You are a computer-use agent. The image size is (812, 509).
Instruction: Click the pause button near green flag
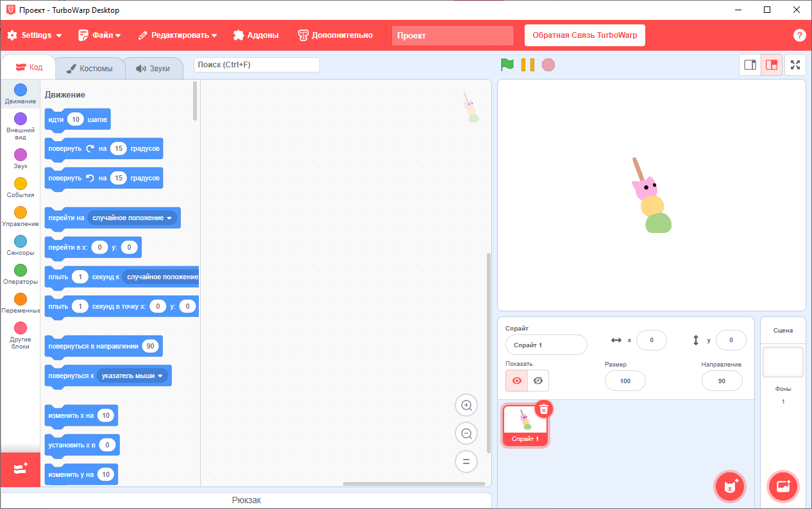click(x=529, y=65)
